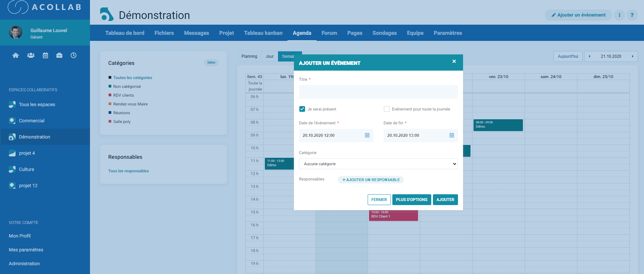This screenshot has height=274, width=644.
Task: Click the help question mark icon
Action: point(632,15)
